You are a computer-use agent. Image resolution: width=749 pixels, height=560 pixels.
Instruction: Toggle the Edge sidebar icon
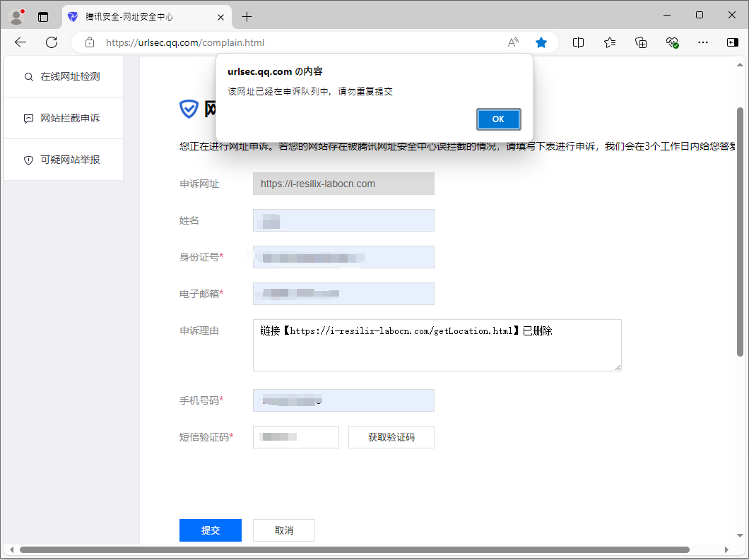[732, 42]
